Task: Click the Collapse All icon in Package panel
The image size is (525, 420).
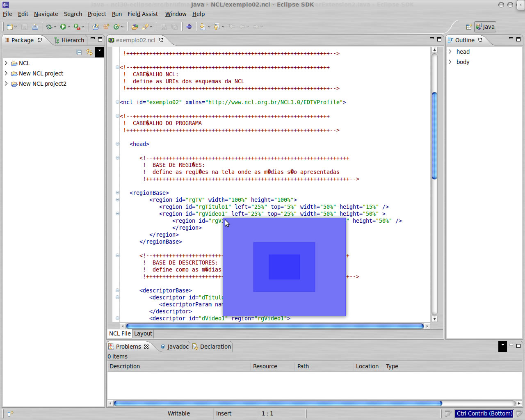Action: (79, 52)
